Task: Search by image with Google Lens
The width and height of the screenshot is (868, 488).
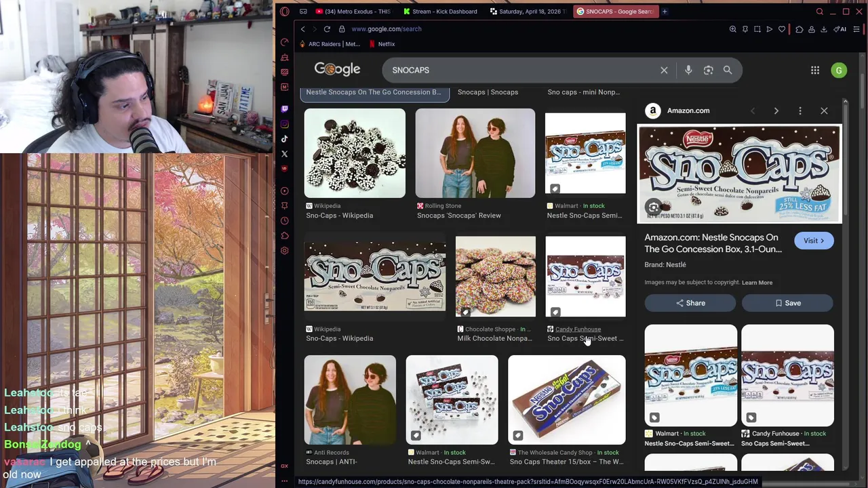Action: click(x=708, y=70)
